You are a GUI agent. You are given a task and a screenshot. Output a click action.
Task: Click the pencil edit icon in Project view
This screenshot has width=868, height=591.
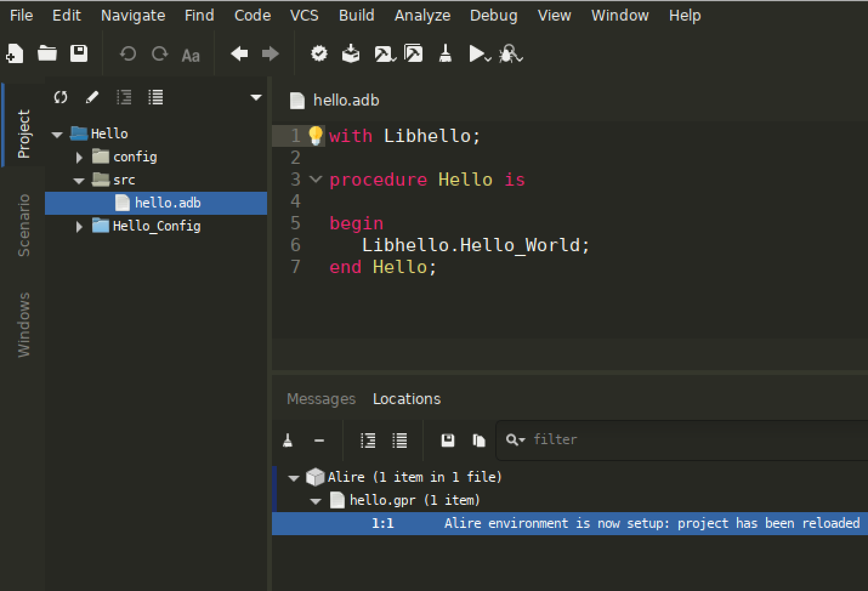(x=92, y=97)
